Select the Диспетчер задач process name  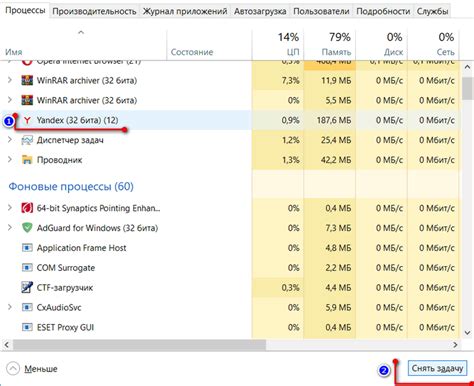coord(70,140)
